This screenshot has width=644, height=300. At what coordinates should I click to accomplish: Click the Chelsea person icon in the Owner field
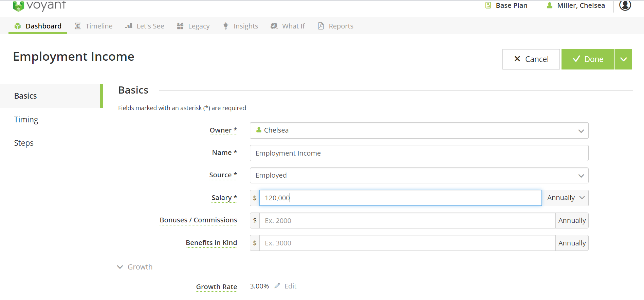pos(259,130)
